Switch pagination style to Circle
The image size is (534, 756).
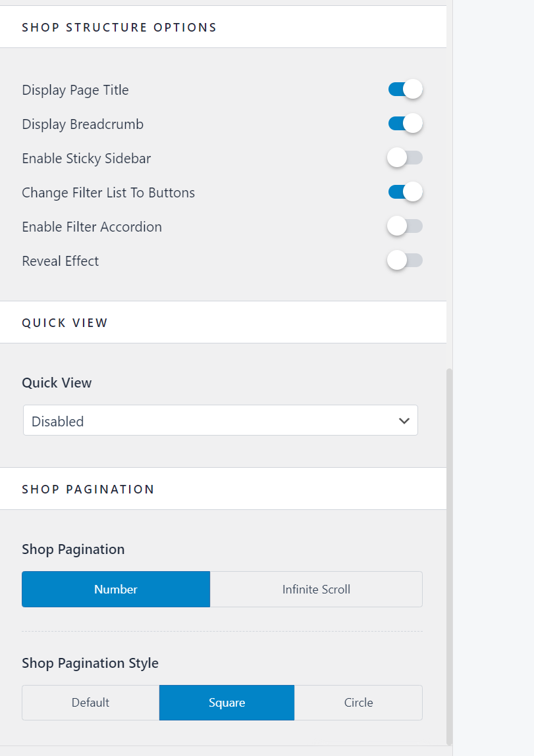(x=358, y=703)
